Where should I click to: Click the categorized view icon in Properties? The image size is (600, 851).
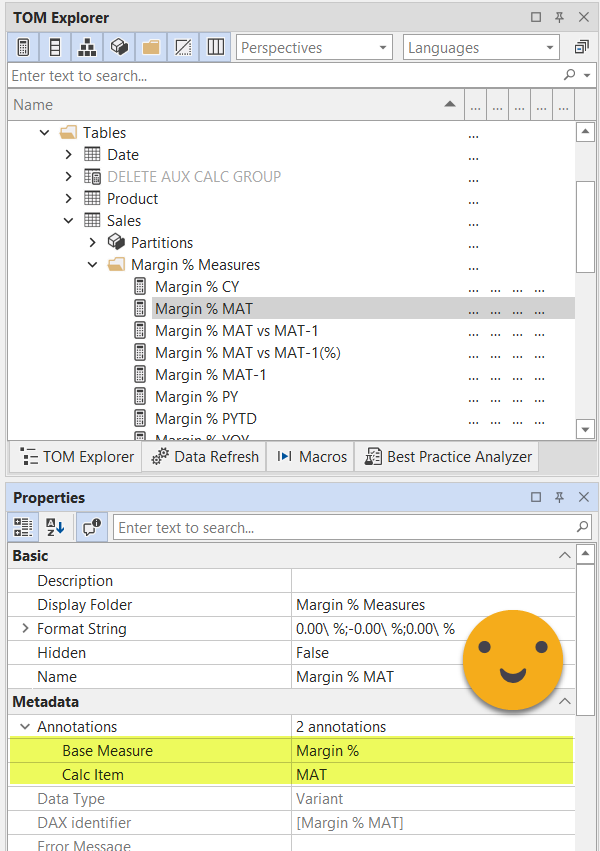point(23,527)
